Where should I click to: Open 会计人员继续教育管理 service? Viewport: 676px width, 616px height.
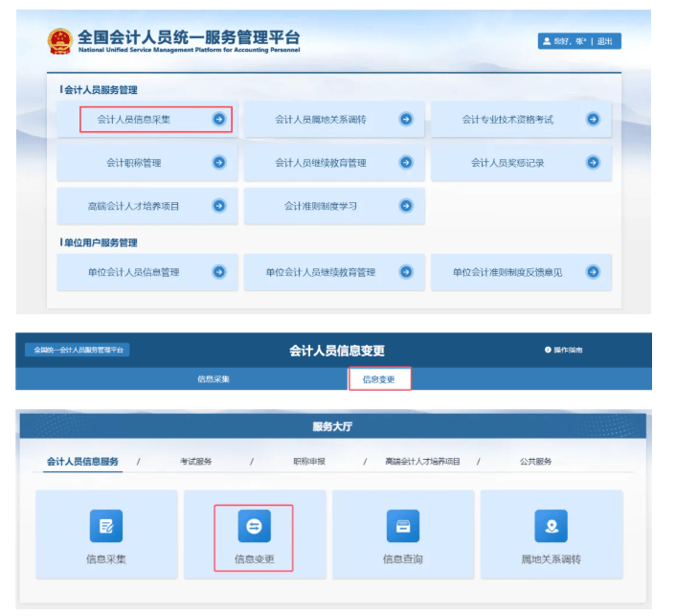click(321, 163)
